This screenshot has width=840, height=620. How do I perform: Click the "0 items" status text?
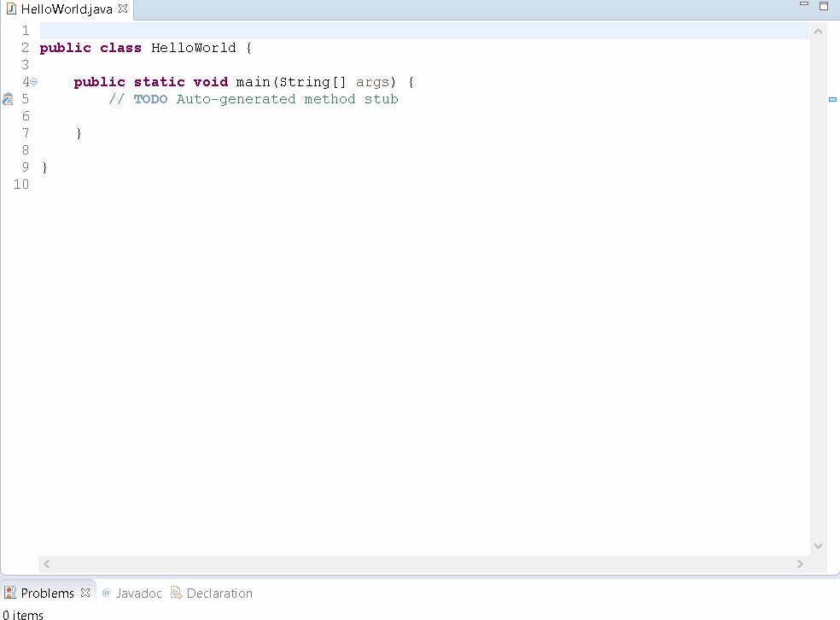(22, 615)
